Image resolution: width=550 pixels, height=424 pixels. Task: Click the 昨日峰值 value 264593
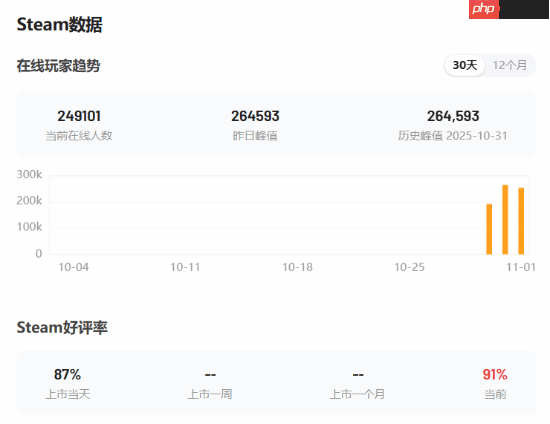point(255,116)
